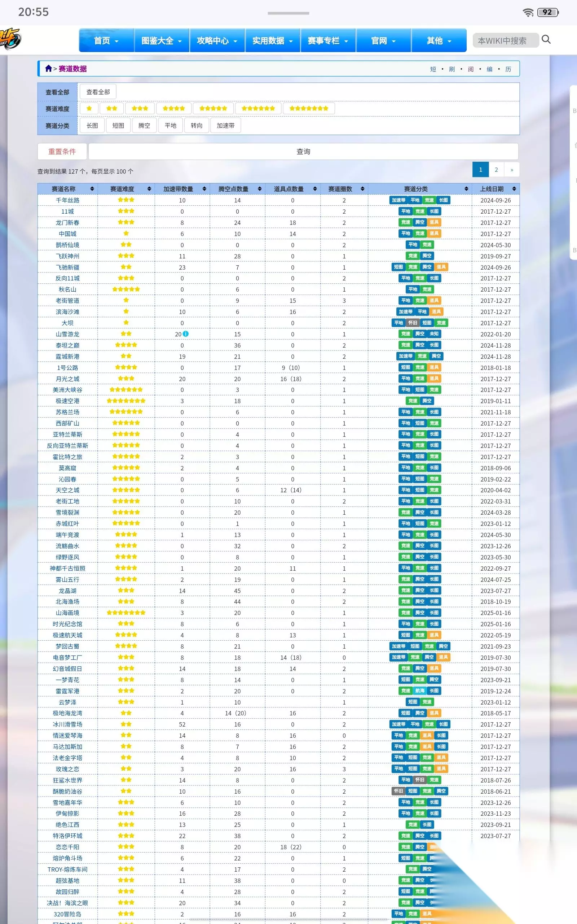
Task: Open the 赛事专栏 nav menu
Action: (x=328, y=40)
